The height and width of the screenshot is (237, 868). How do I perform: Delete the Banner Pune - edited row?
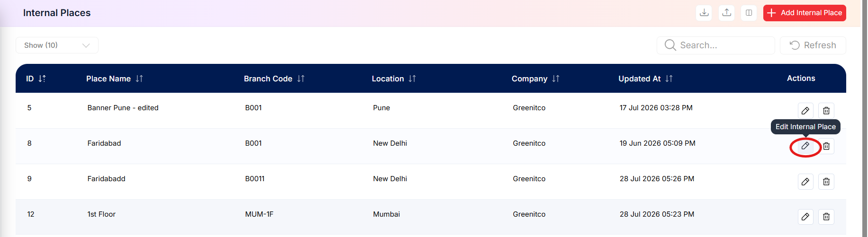coord(826,111)
